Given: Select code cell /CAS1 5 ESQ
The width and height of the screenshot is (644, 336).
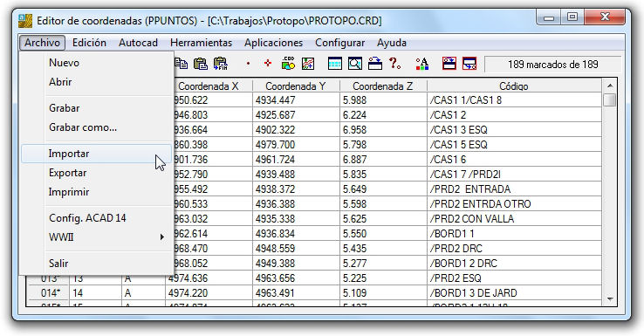Looking at the screenshot, I should [514, 145].
